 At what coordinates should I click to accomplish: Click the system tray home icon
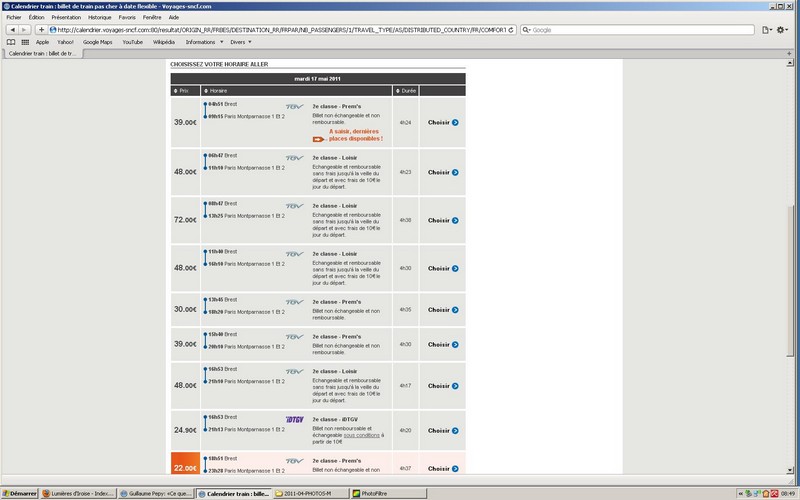(x=766, y=493)
